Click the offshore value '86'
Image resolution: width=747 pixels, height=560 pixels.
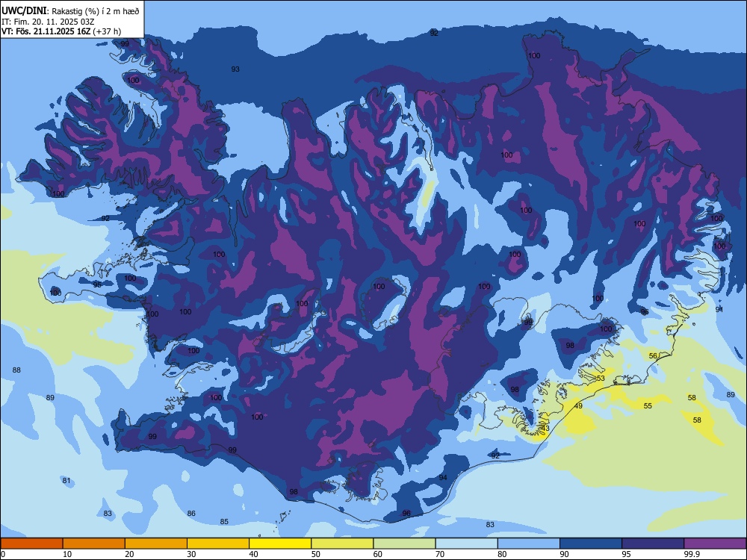click(x=191, y=514)
